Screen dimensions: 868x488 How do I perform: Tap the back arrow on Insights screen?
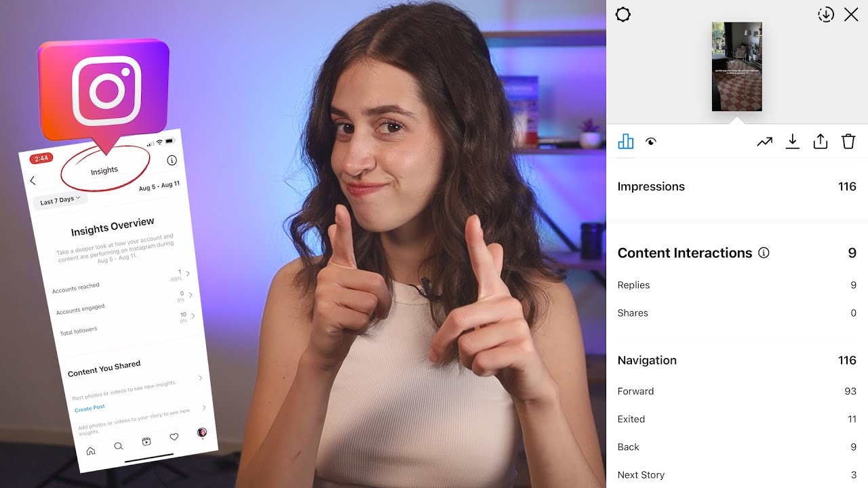(x=33, y=181)
